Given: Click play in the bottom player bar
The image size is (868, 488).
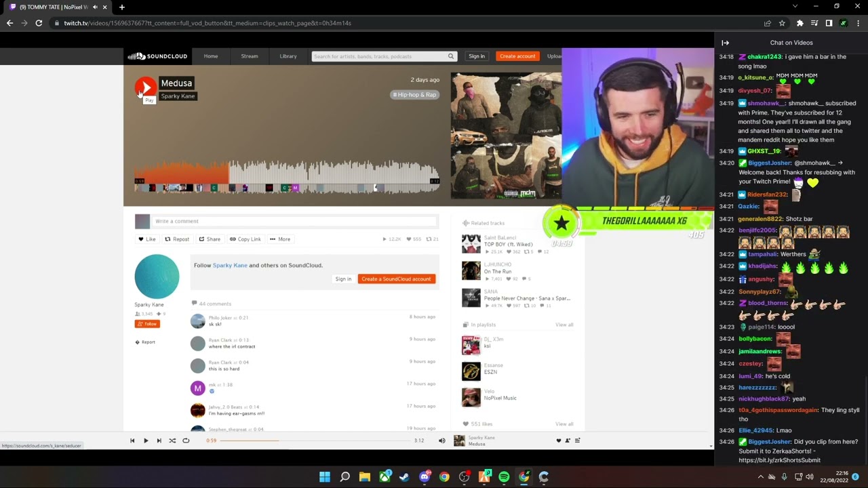Looking at the screenshot, I should click(146, 441).
